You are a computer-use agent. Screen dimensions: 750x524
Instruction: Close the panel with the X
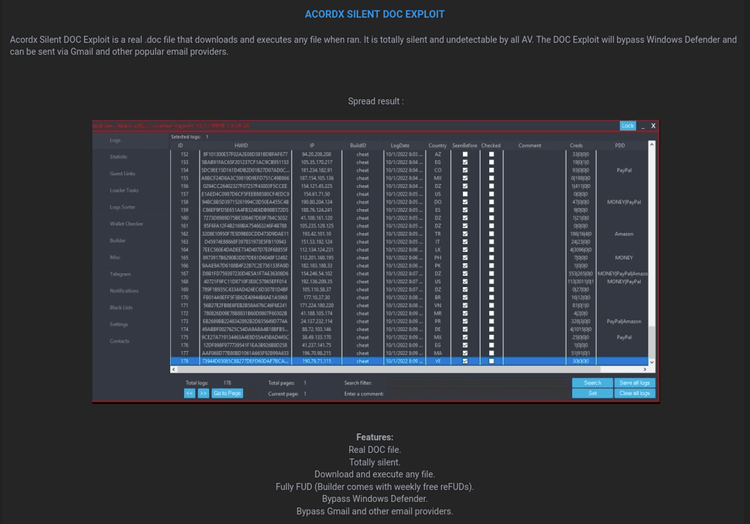653,126
